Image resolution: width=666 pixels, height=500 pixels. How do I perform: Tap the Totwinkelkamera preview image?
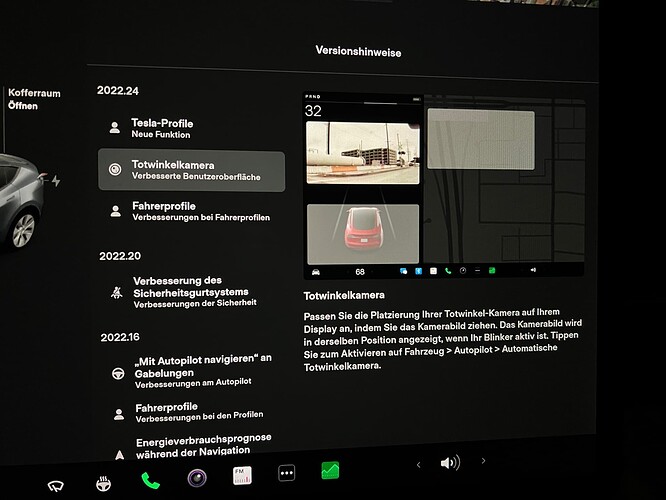coord(443,185)
